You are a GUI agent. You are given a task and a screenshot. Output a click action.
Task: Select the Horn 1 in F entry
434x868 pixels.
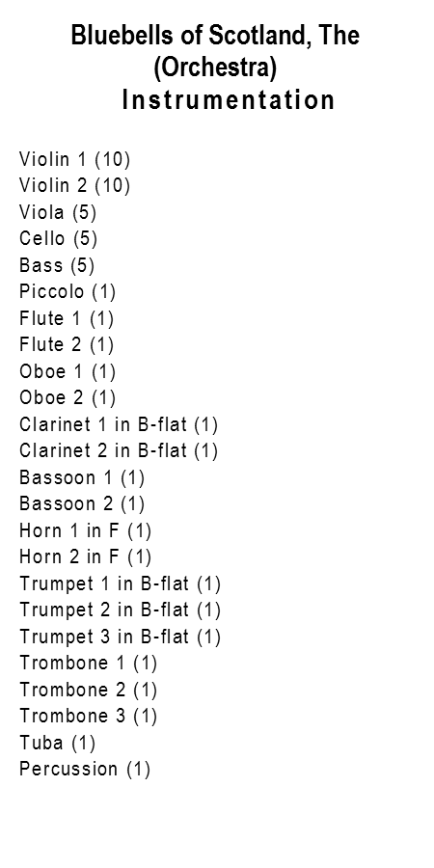(x=85, y=530)
